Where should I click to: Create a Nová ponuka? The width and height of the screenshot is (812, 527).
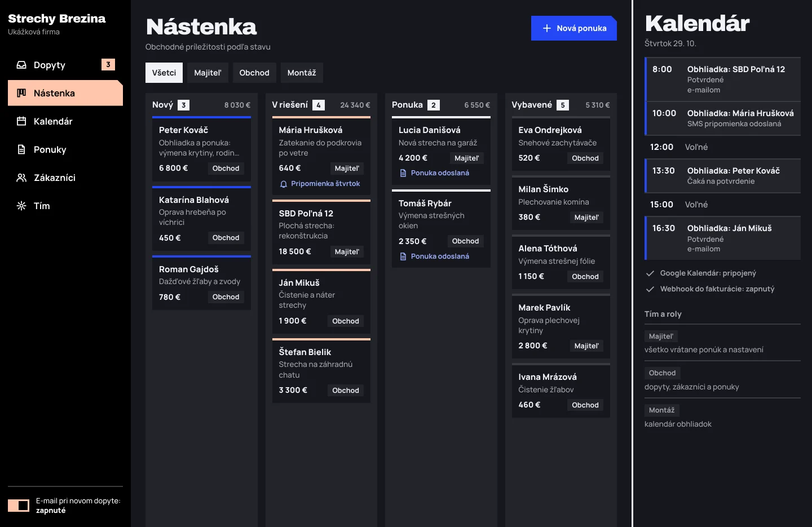(x=574, y=28)
